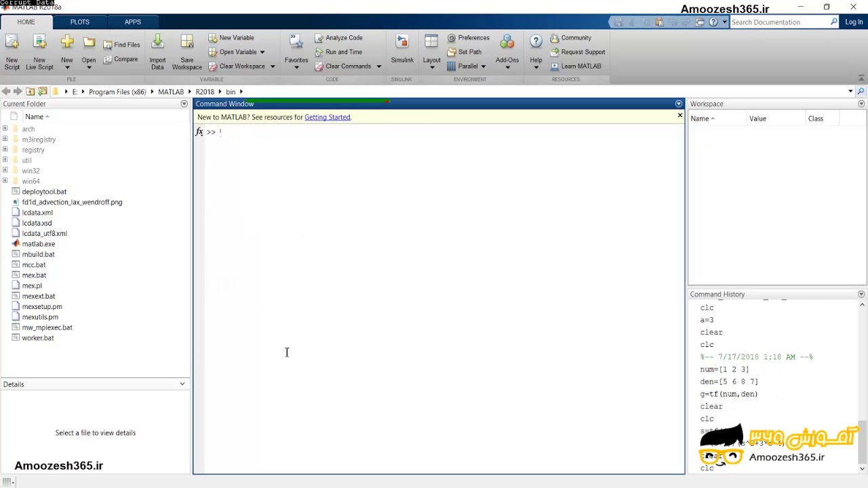This screenshot has width=868, height=488.
Task: Expand the win64 folder tree node
Action: click(5, 181)
